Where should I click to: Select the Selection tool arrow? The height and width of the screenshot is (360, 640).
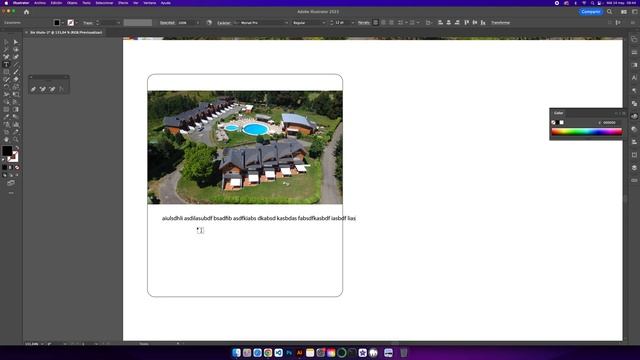click(x=6, y=42)
